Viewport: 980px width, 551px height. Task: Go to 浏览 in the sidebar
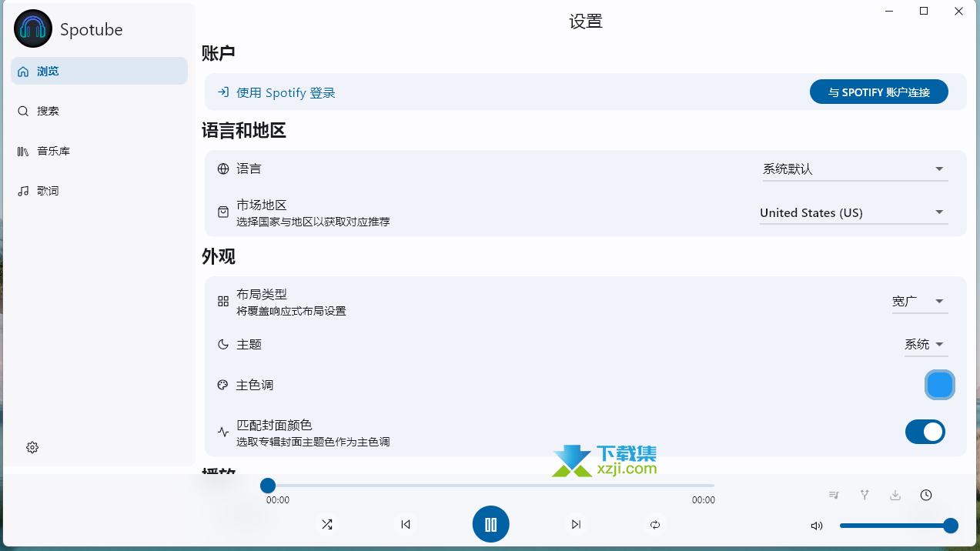pyautogui.click(x=99, y=71)
